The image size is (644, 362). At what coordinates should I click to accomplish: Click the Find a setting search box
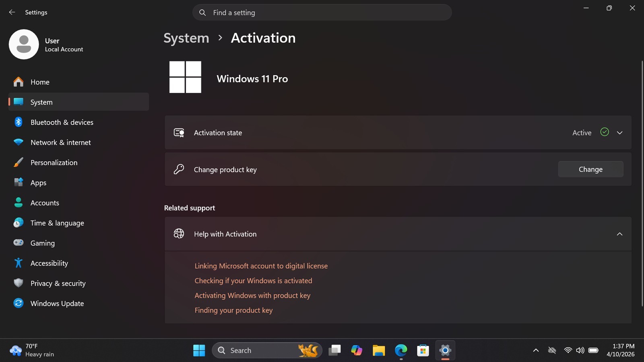322,12
